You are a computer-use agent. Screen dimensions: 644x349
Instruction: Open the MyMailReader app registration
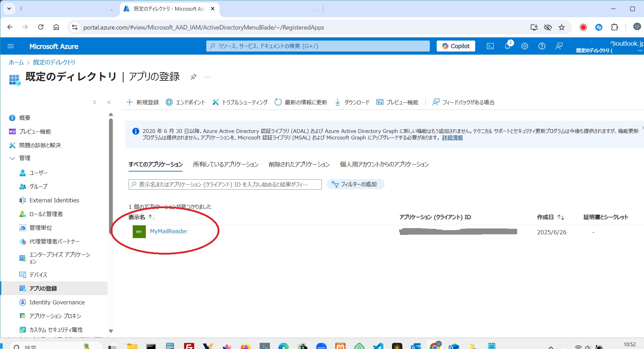[x=169, y=231]
